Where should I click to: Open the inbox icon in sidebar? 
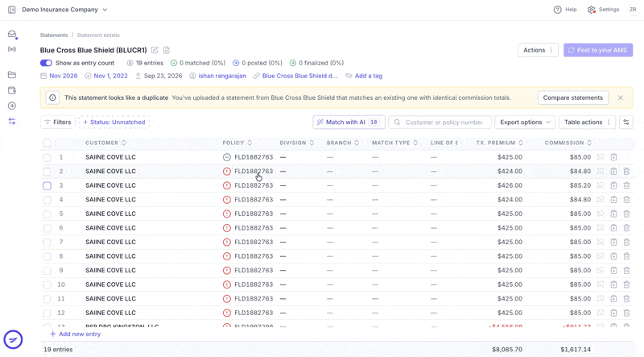point(12,34)
